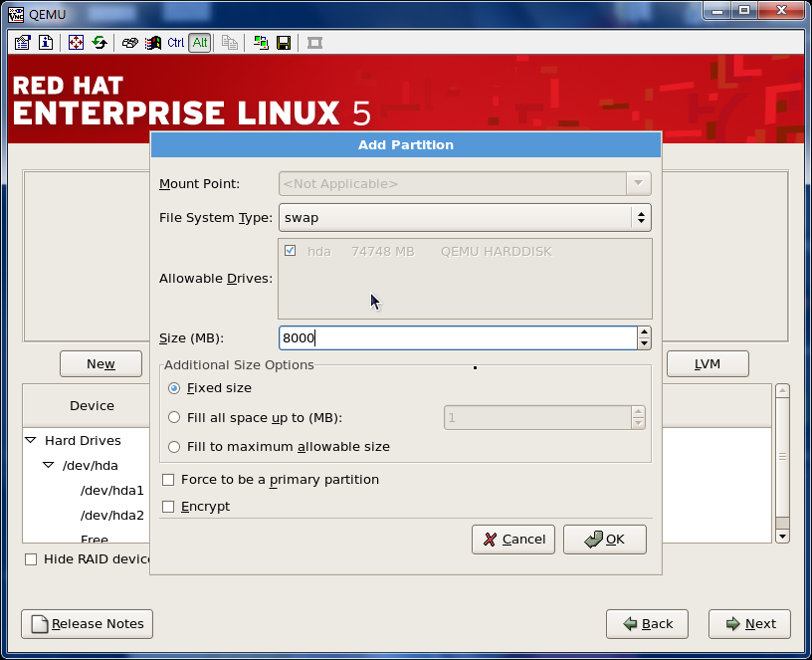Viewport: 812px width, 660px height.
Task: Open Release Notes
Action: (x=87, y=624)
